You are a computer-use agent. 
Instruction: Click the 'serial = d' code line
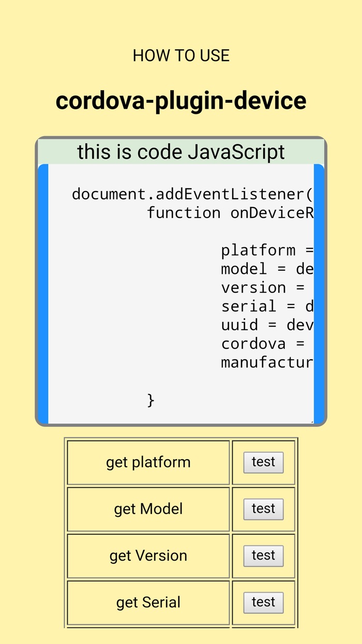267,306
